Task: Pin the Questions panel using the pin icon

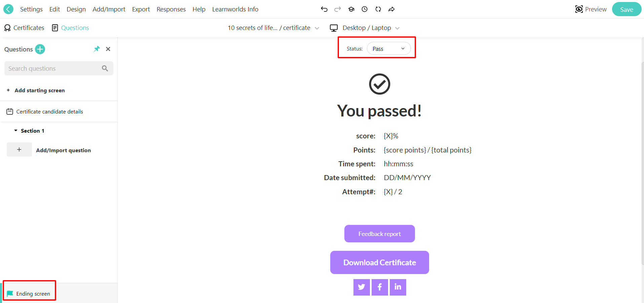Action: 97,49
